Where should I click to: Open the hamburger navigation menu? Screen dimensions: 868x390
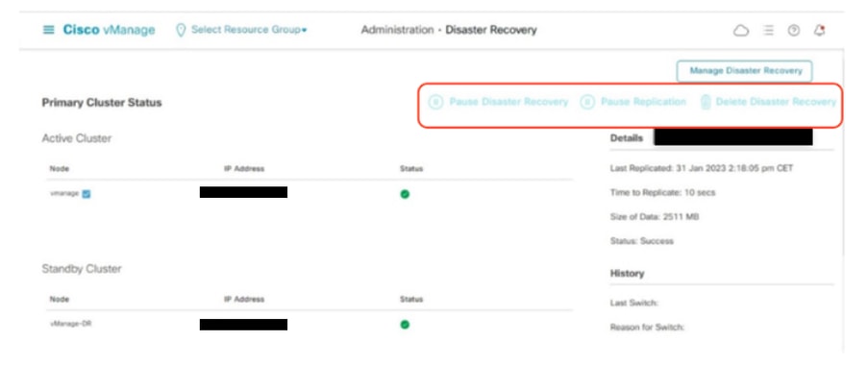[x=49, y=30]
